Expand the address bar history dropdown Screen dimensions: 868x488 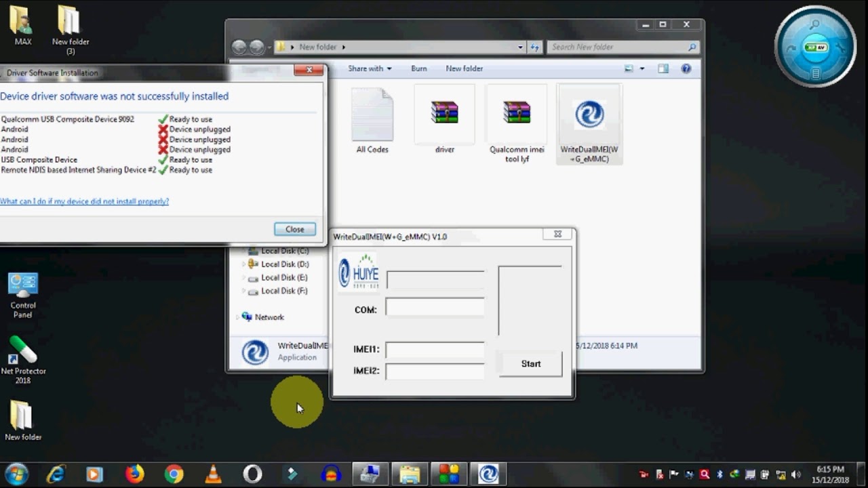click(520, 47)
